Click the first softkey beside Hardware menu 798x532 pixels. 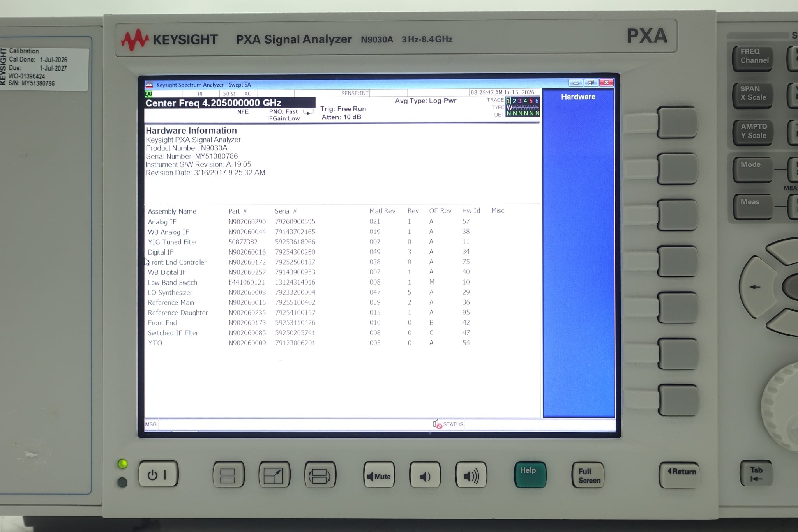pyautogui.click(x=677, y=122)
